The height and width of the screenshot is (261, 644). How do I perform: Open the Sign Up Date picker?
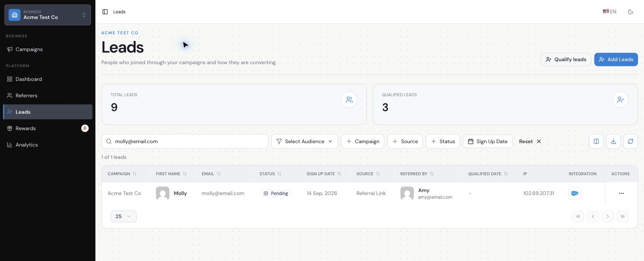click(487, 141)
